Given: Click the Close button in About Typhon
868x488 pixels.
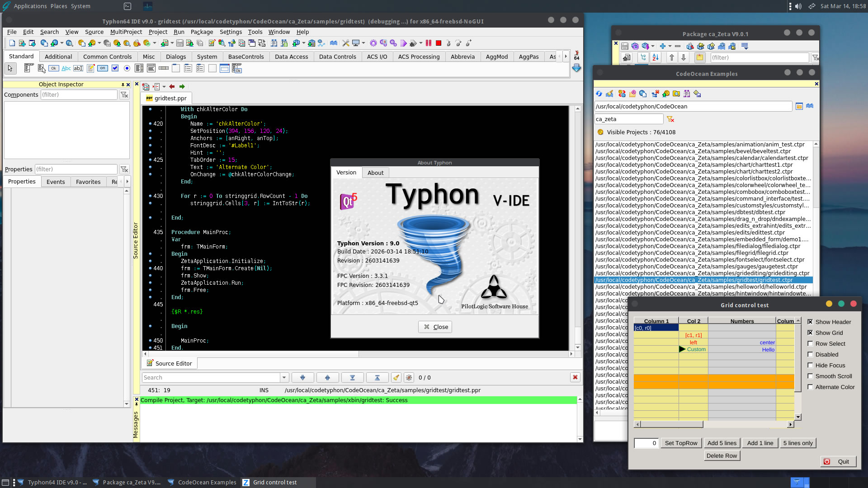Looking at the screenshot, I should 435,327.
